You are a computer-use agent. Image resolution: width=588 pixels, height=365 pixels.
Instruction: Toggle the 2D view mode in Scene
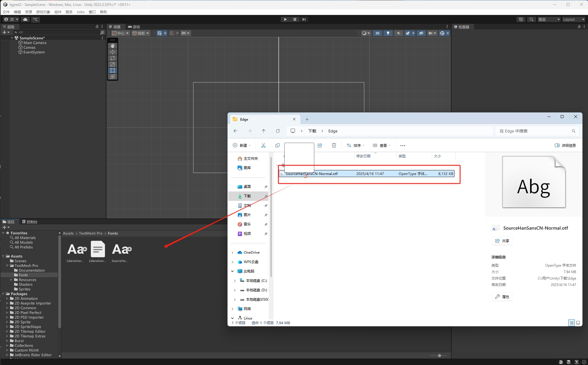tap(377, 33)
